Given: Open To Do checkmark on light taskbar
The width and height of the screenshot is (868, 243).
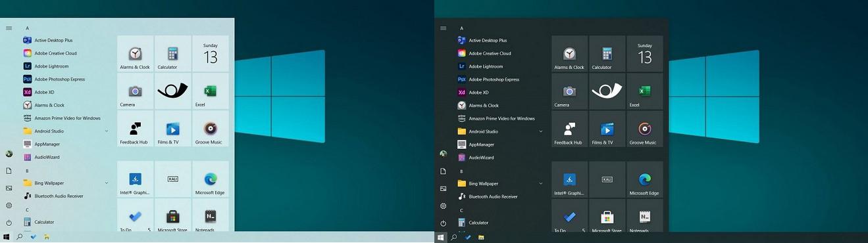Looking at the screenshot, I should point(34,236).
